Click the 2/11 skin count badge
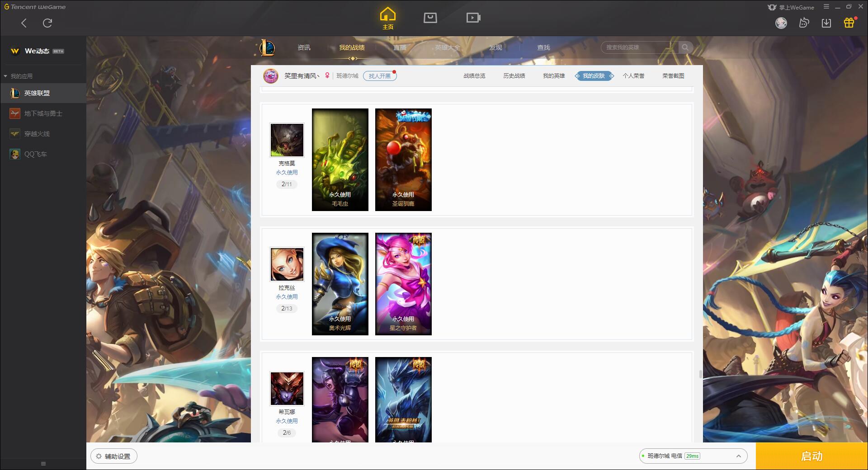This screenshot has width=868, height=470. (x=287, y=184)
